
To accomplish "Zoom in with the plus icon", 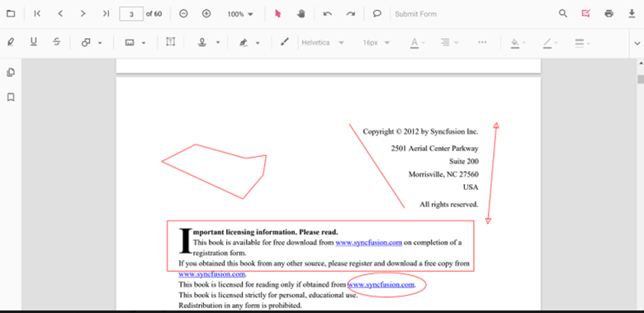I will pos(206,13).
